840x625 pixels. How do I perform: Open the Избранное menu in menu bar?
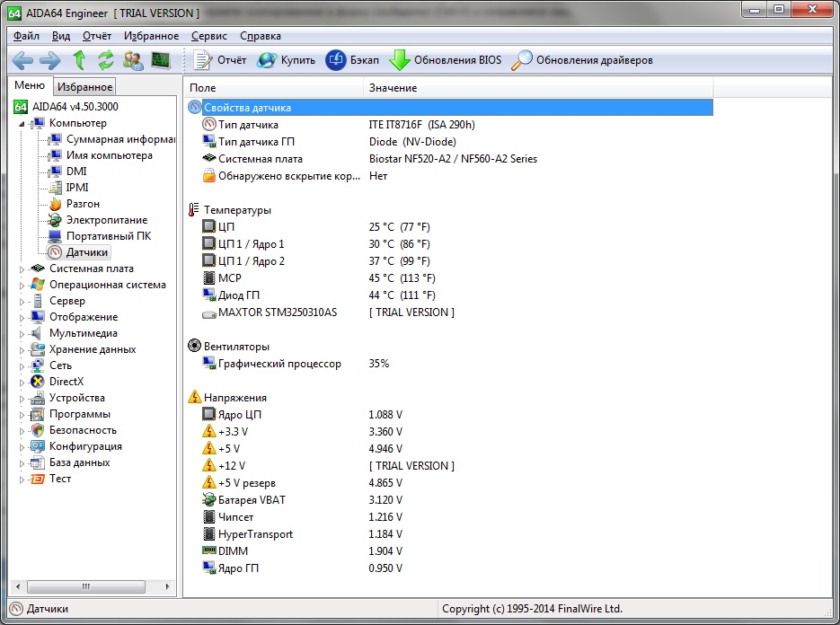pos(152,36)
